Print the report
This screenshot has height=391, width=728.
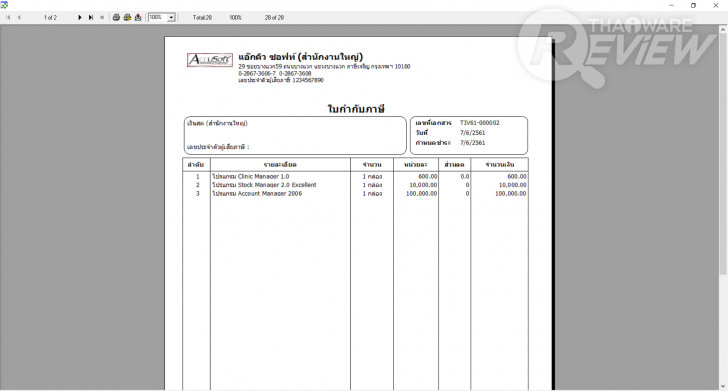116,18
